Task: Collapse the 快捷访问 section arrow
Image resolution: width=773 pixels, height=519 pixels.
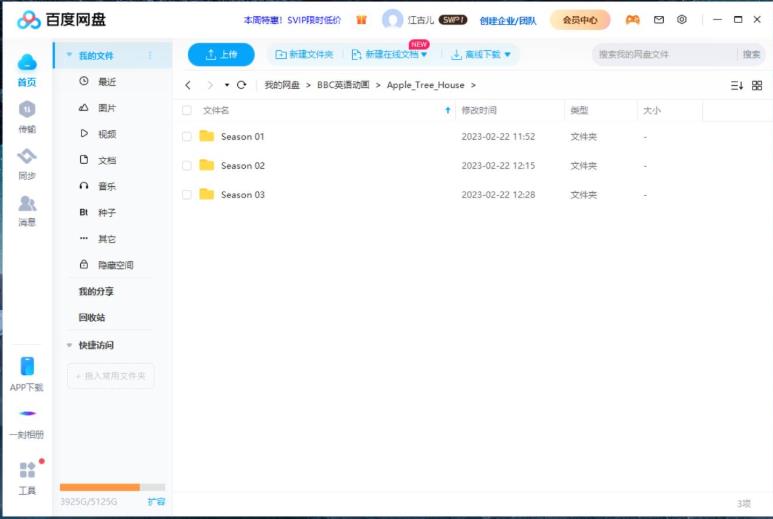Action: click(70, 345)
